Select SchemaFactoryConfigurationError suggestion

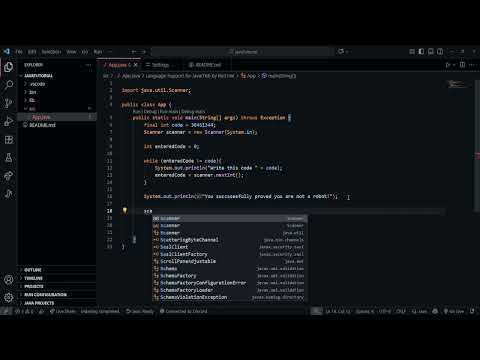point(230,283)
